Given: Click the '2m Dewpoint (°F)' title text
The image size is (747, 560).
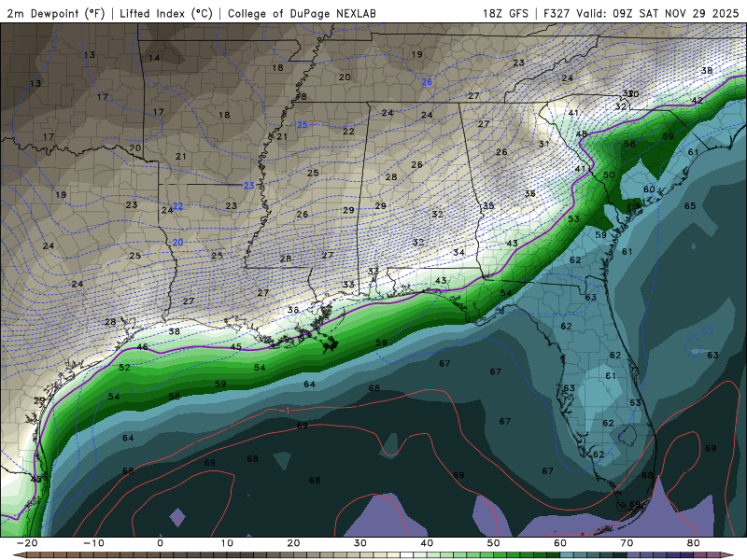Looking at the screenshot, I should (55, 13).
